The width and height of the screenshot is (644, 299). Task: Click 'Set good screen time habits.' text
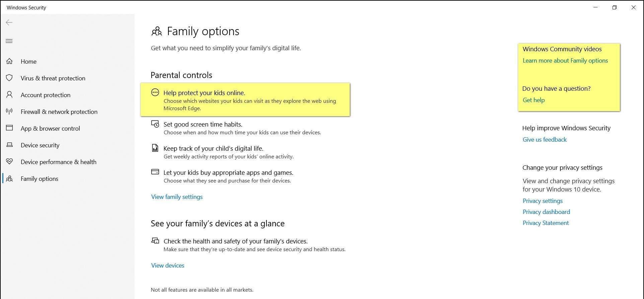pos(203,125)
